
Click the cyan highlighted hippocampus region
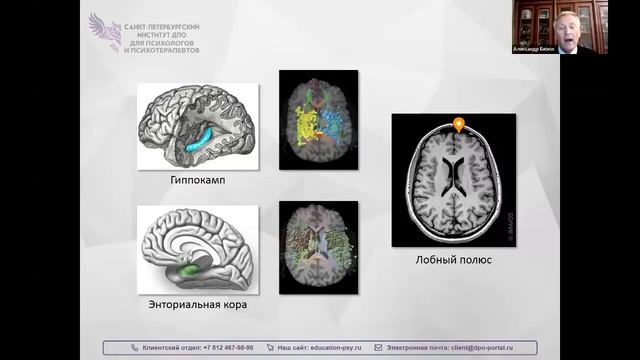tap(199, 140)
